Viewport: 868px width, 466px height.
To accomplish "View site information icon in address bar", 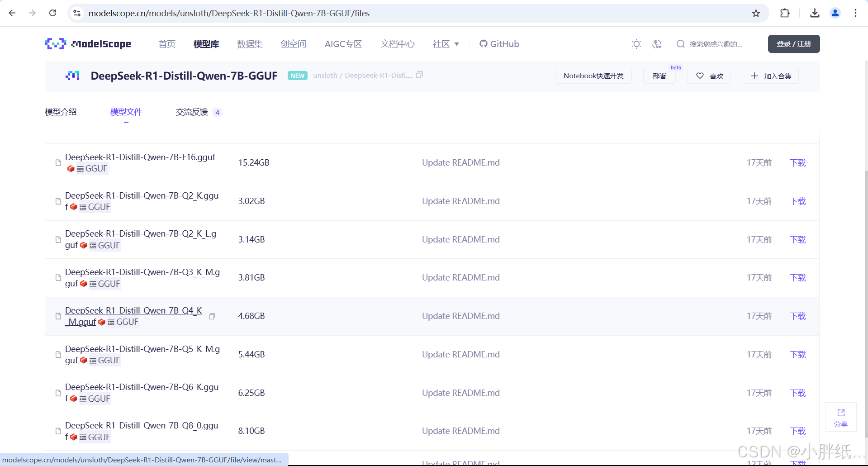I will coord(77,13).
